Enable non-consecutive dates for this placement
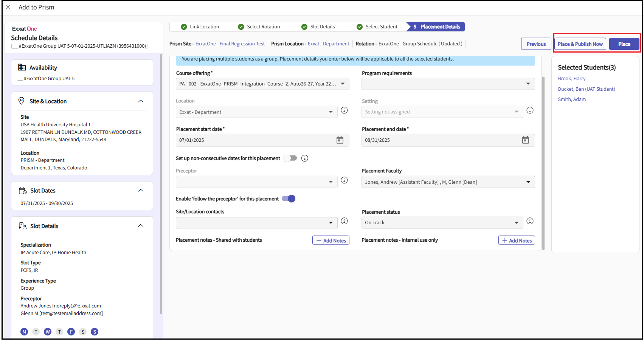 click(290, 158)
